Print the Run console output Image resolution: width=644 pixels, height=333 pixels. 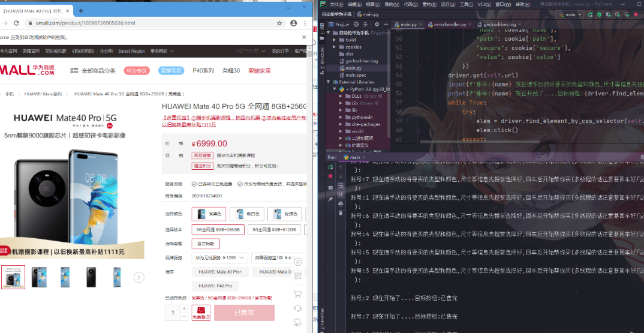tap(341, 204)
